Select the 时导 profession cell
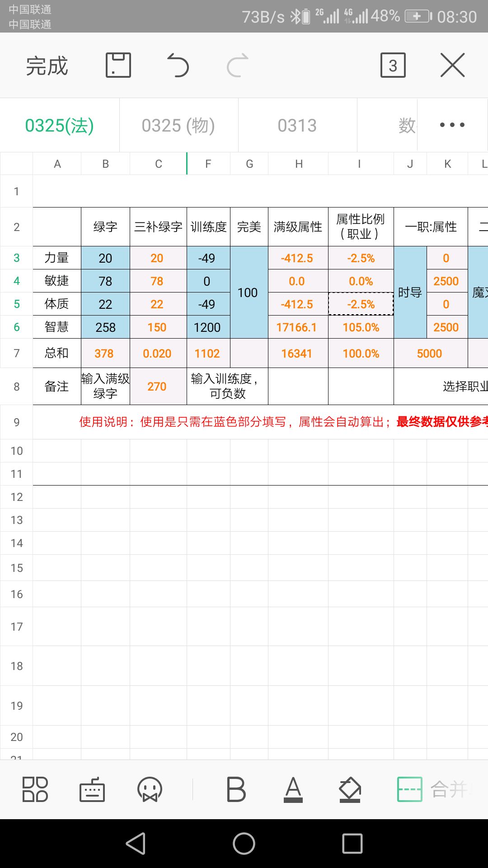Screen dimensions: 488x868 click(410, 292)
